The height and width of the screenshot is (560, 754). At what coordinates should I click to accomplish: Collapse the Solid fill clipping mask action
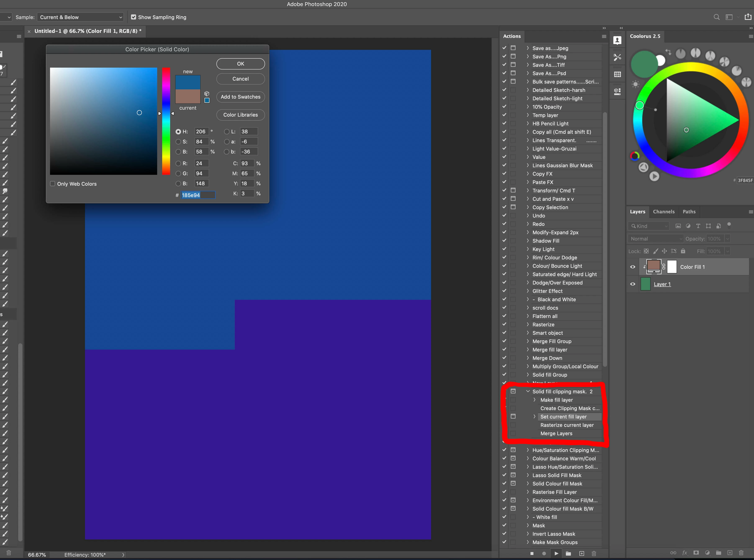tap(528, 391)
